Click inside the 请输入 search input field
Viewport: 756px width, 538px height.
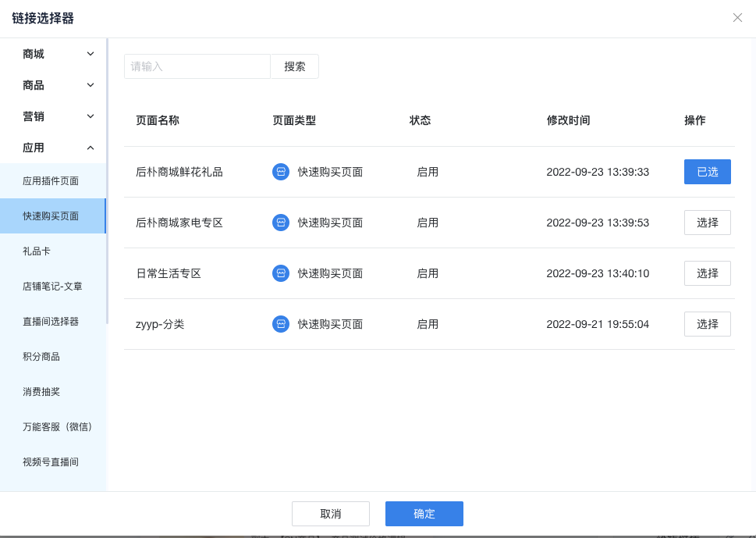pyautogui.click(x=197, y=66)
